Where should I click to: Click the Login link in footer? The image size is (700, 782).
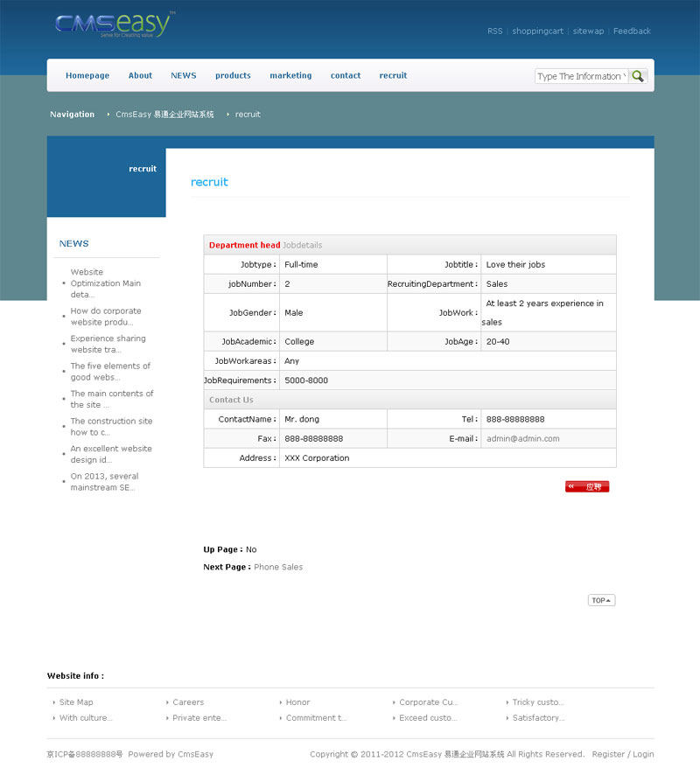coord(643,754)
